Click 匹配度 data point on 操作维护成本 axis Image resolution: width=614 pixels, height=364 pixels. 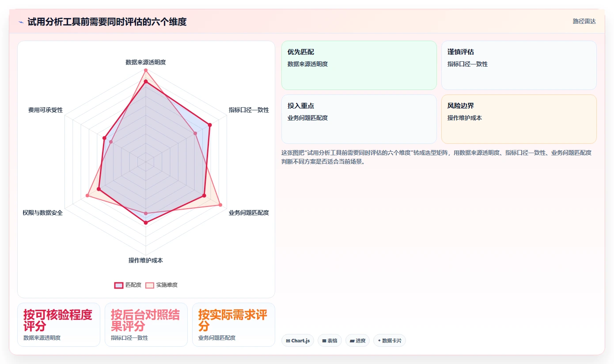pos(146,223)
